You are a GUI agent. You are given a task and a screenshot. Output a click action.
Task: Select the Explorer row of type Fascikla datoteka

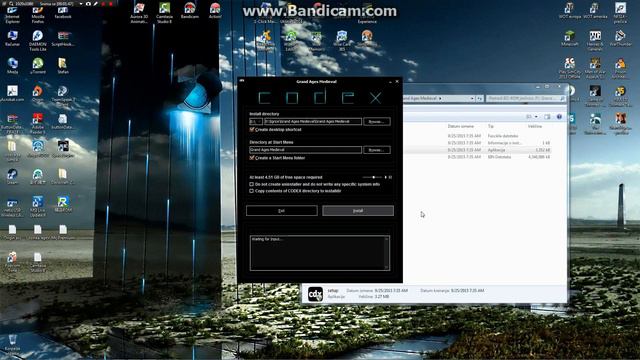click(478, 136)
